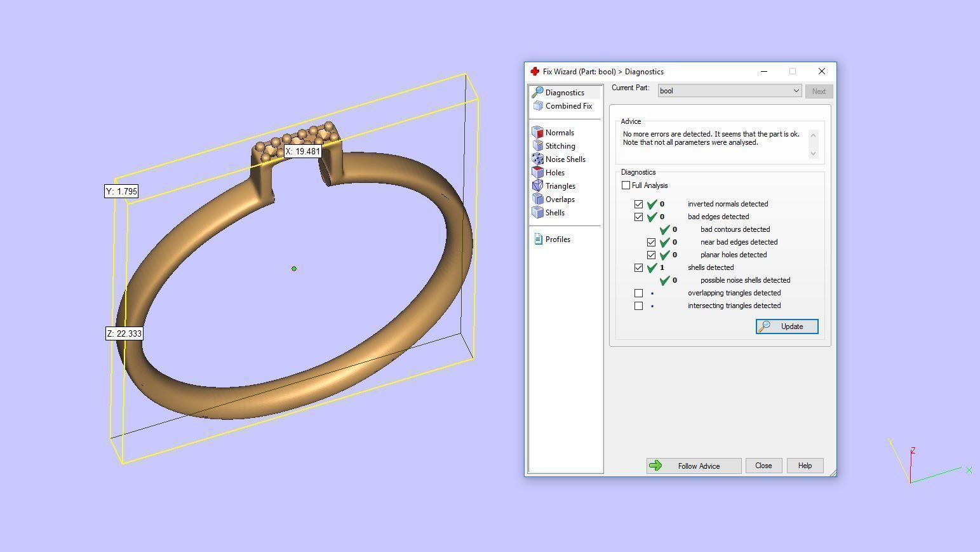Go to the Normals fix page

tap(560, 133)
